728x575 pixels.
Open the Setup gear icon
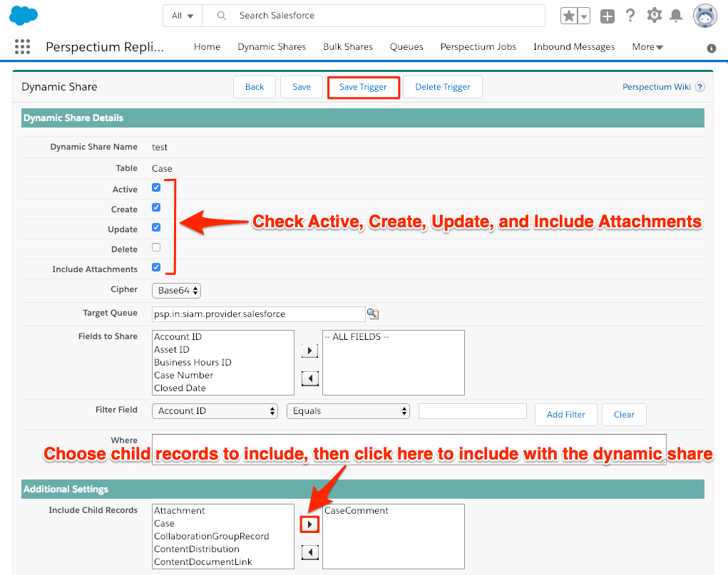click(654, 15)
